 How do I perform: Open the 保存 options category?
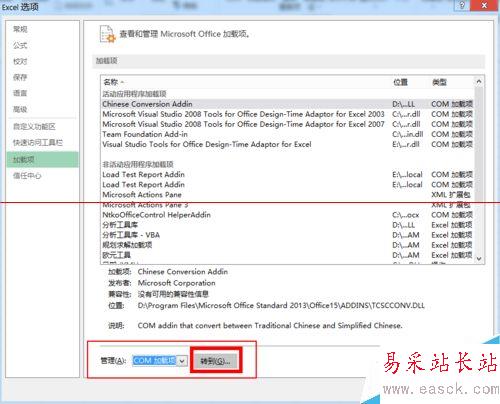coord(20,77)
